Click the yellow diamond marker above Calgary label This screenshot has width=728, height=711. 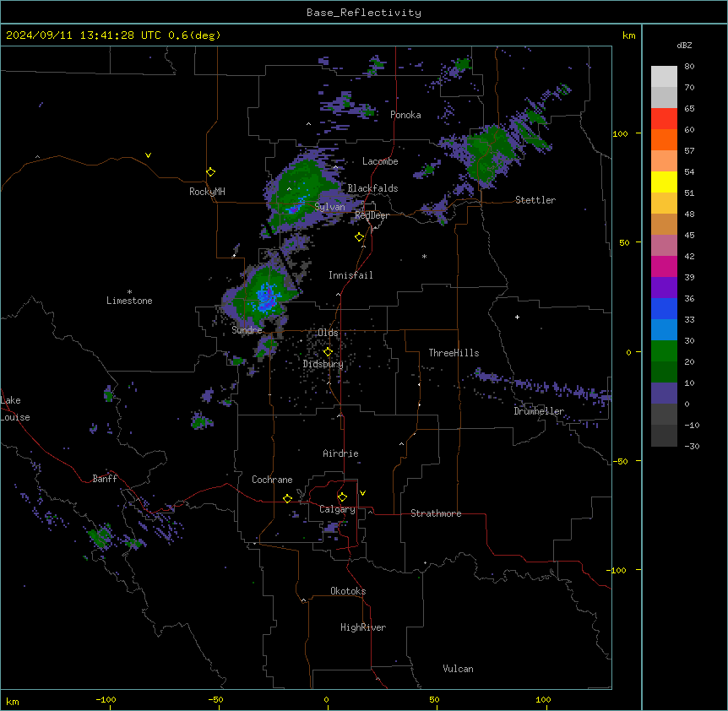pos(342,497)
